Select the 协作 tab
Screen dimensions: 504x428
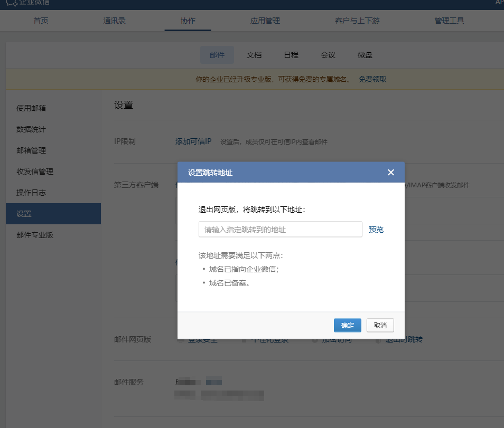point(188,21)
